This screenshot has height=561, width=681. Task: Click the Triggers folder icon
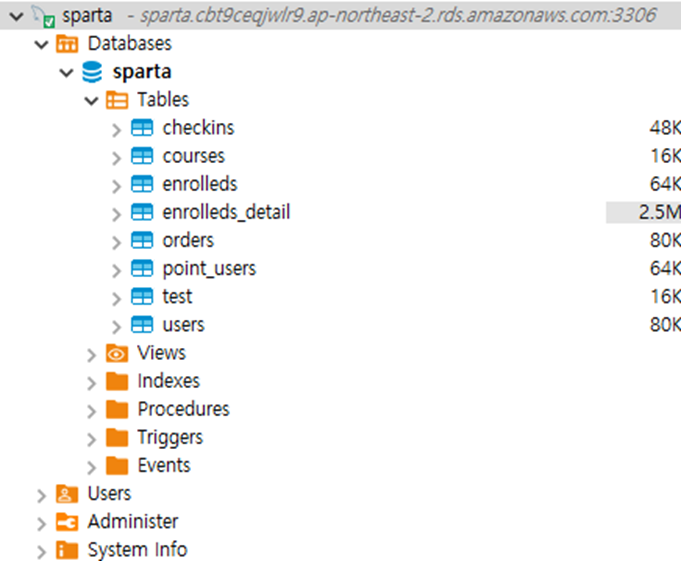[117, 437]
